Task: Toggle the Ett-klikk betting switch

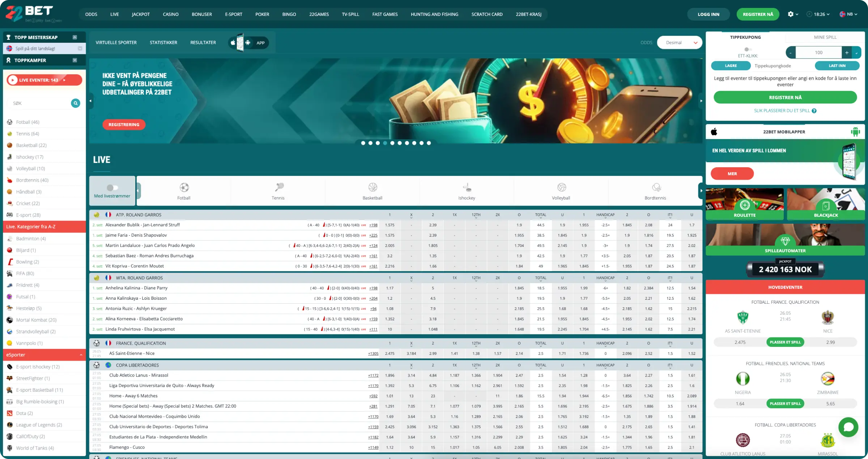Action: (748, 49)
